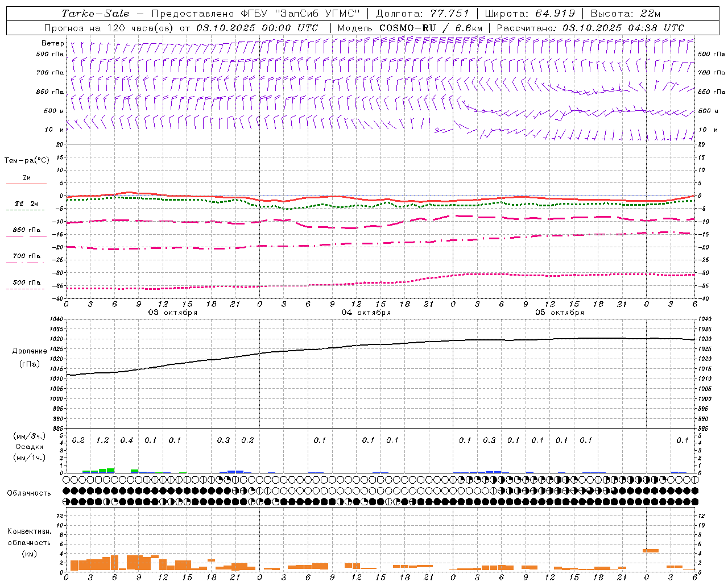Image resolution: width=728 pixels, height=582 pixels.
Task: Select the Долгота: 77.751 longitude value
Action: pyautogui.click(x=423, y=14)
